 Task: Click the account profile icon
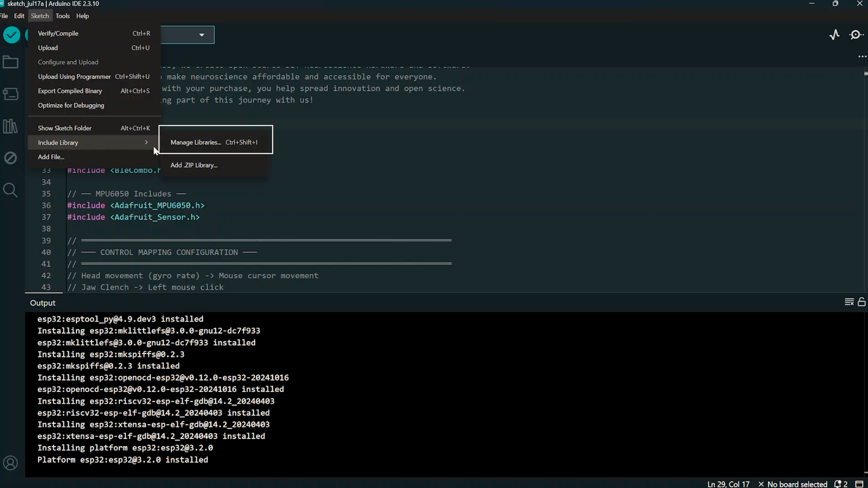tap(10, 463)
